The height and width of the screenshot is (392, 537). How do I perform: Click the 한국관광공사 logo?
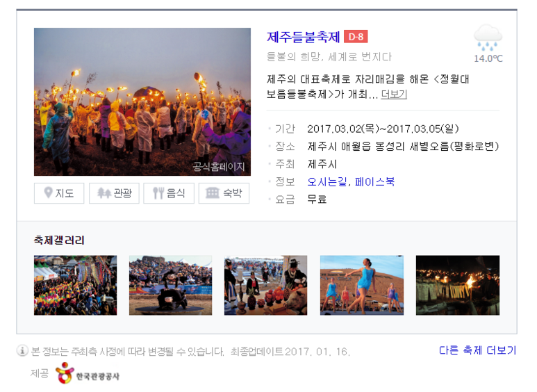88,373
